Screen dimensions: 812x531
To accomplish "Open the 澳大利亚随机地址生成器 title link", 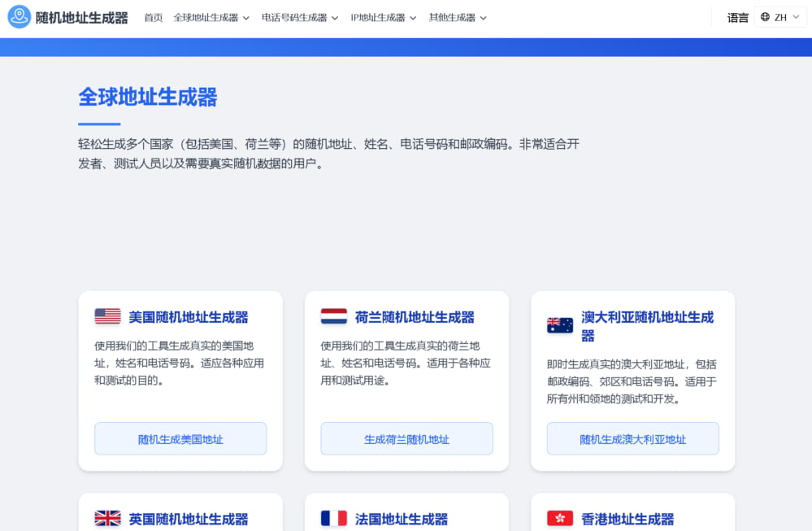I will click(x=647, y=326).
